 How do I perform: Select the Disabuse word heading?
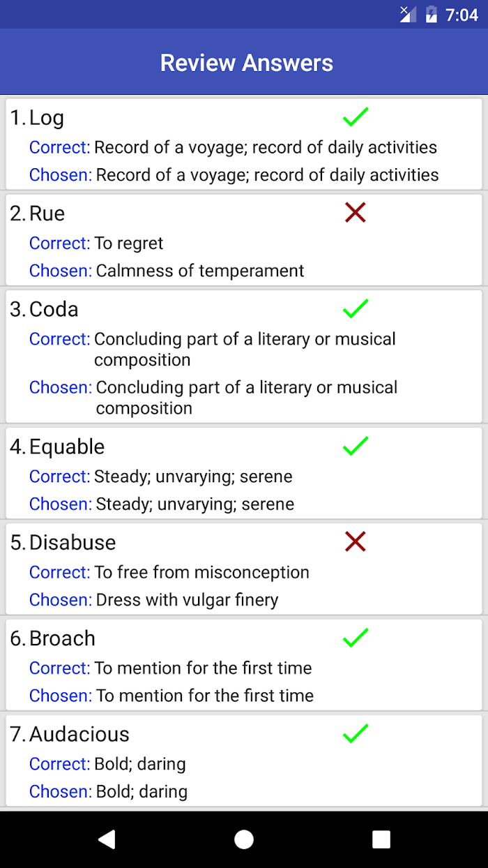pyautogui.click(x=73, y=542)
